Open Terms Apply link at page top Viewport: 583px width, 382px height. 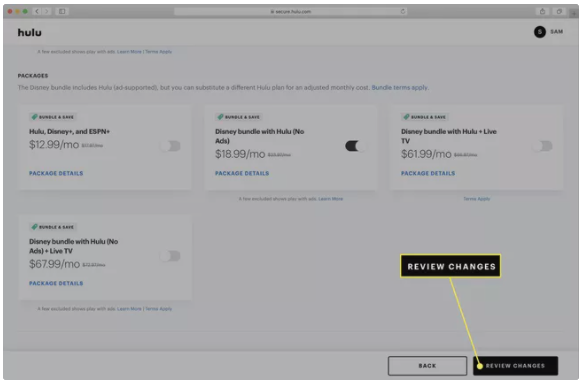pyautogui.click(x=158, y=52)
